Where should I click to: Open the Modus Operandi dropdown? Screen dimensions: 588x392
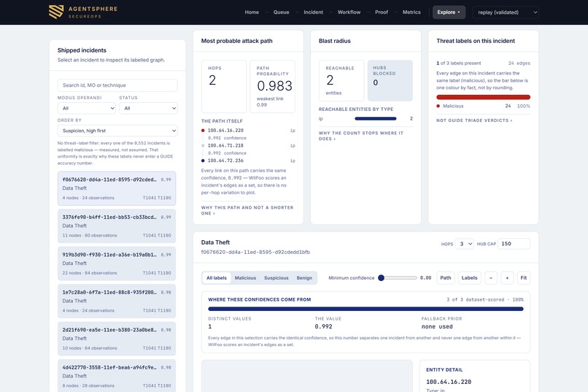[x=87, y=109]
